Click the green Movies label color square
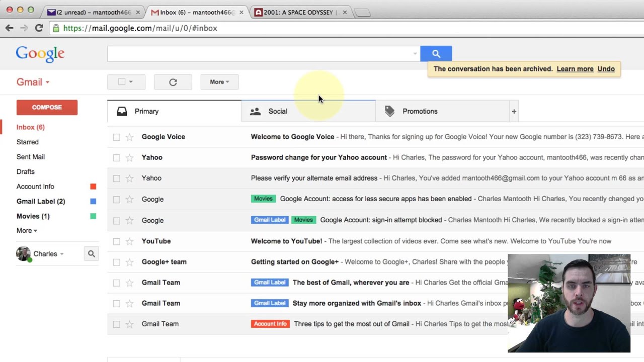Screen dimensions: 644x362 93,216
